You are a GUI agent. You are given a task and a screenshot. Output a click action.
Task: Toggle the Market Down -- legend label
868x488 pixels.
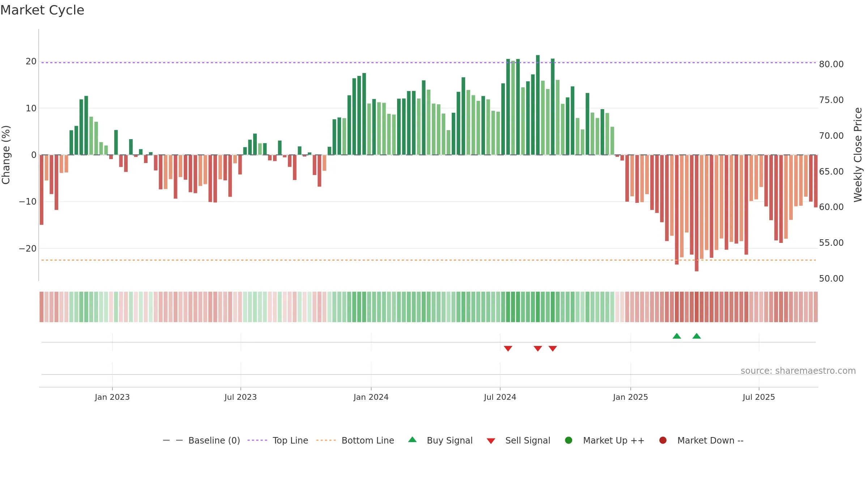pos(710,441)
